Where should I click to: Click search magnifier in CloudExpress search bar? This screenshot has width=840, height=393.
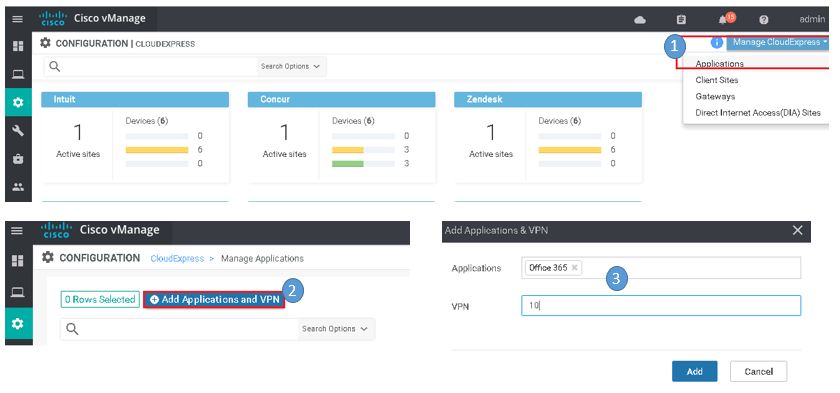(55, 66)
